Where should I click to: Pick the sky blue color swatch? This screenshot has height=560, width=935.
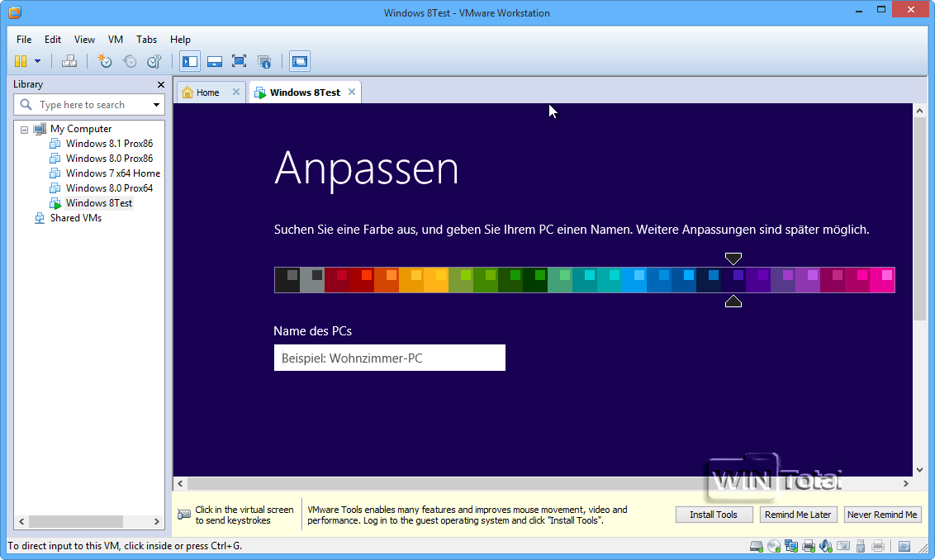(634, 280)
